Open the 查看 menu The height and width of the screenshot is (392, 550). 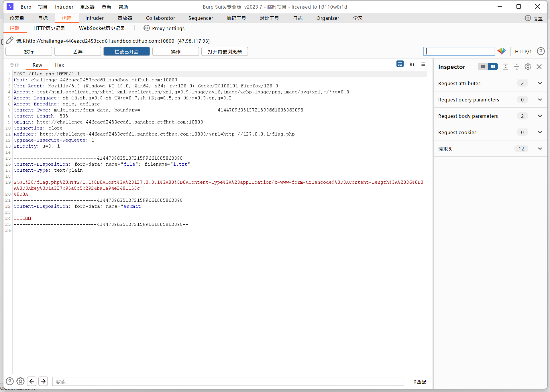click(x=106, y=7)
